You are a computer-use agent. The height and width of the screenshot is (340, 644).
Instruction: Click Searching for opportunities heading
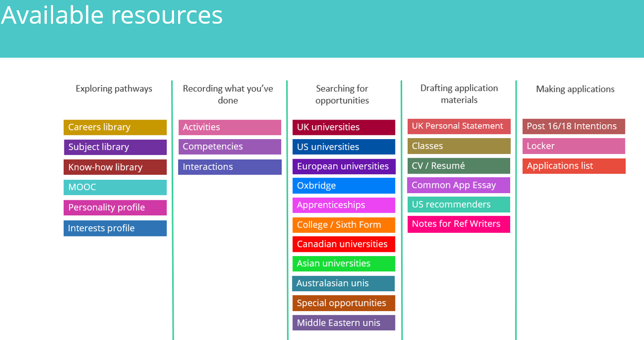342,94
